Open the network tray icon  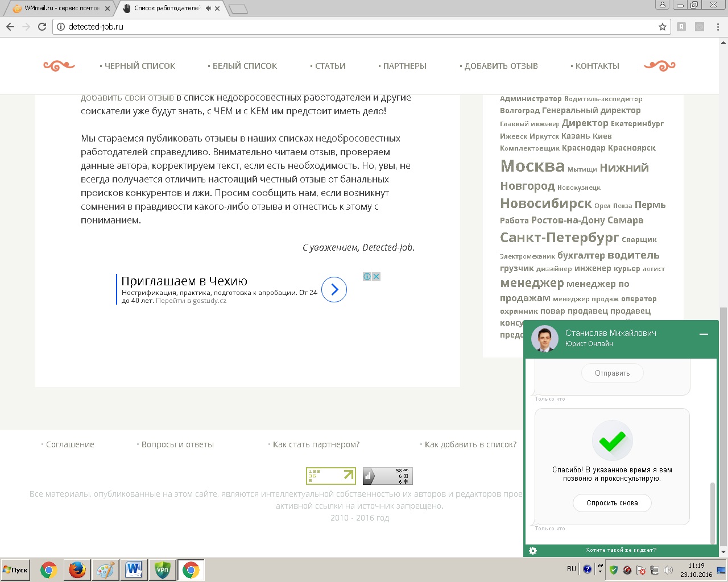[x=655, y=569]
